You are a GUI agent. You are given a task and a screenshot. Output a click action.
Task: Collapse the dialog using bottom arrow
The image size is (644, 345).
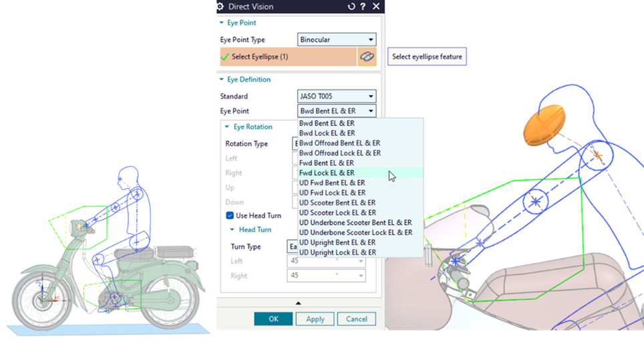click(299, 303)
